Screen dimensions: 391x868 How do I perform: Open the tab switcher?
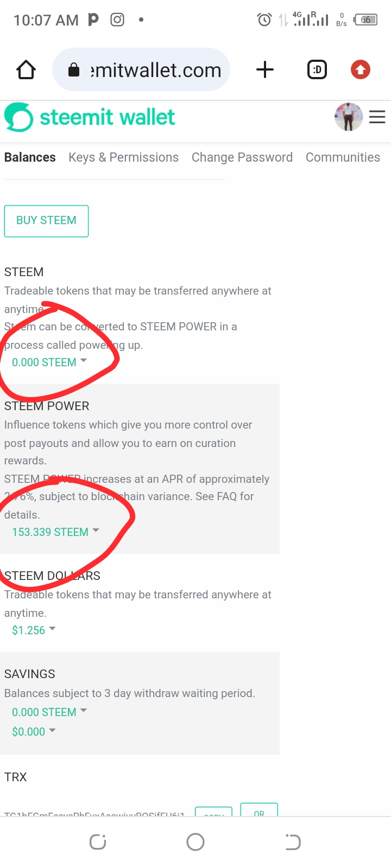[317, 70]
